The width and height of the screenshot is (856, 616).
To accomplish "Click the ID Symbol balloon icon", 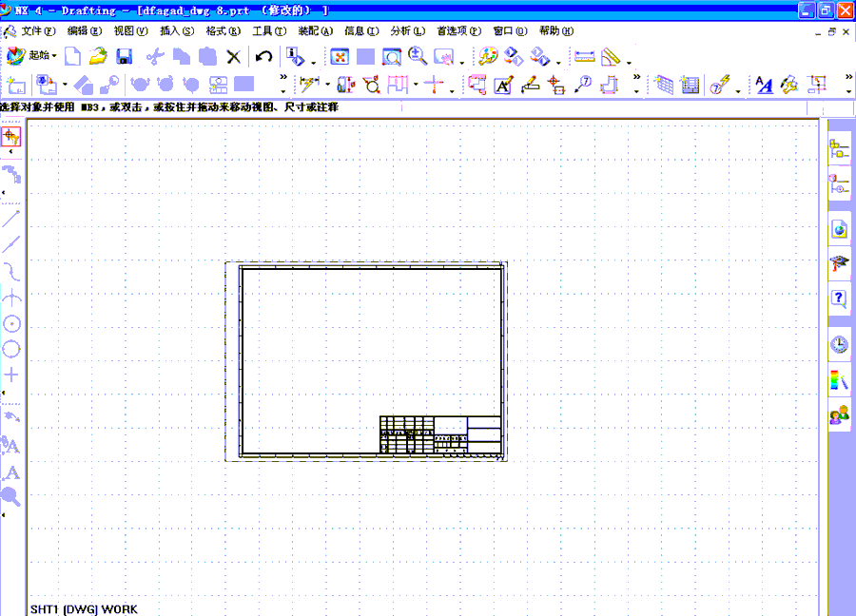I will coord(583,85).
